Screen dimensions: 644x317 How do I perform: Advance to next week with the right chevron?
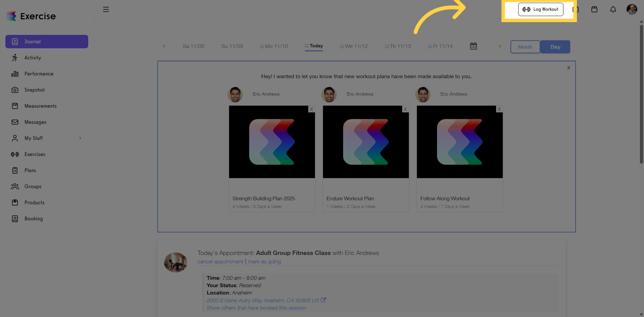[x=500, y=46]
